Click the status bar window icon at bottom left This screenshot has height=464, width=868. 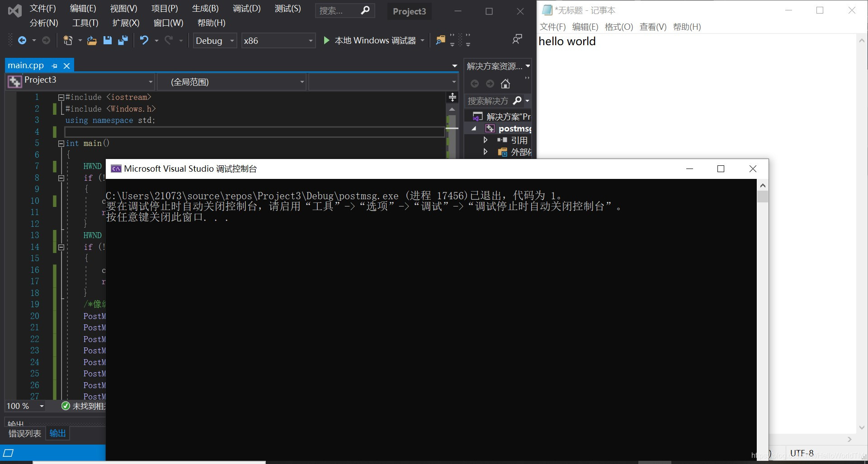(x=8, y=453)
